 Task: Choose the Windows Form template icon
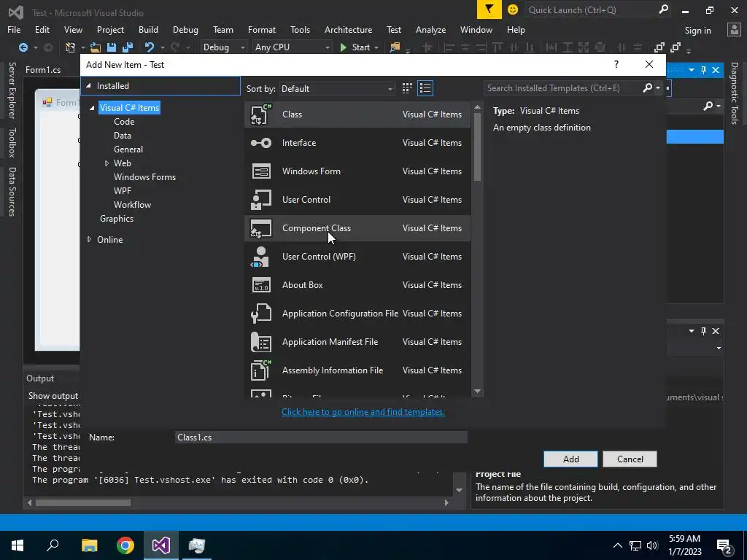pos(261,171)
